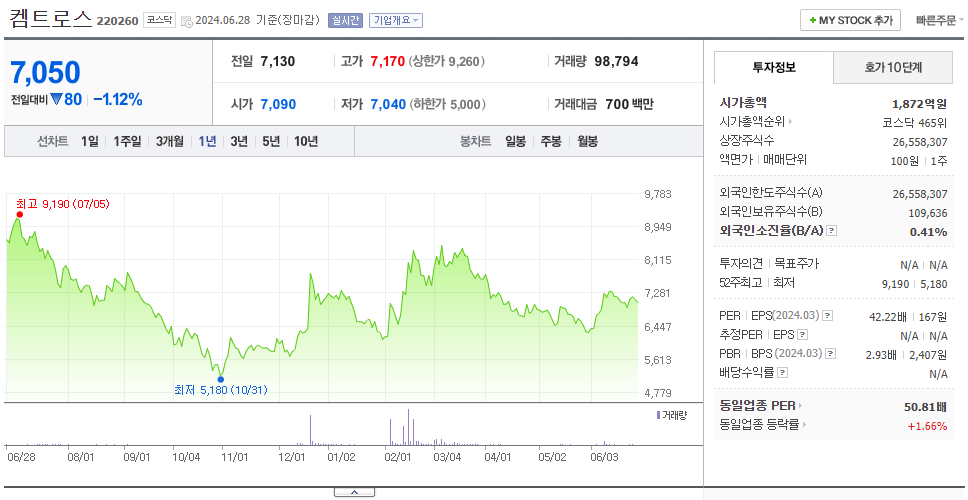Viewport: 968px width, 500px height.
Task: Click the blue 최저 5,180 marker dot
Action: [x=221, y=380]
